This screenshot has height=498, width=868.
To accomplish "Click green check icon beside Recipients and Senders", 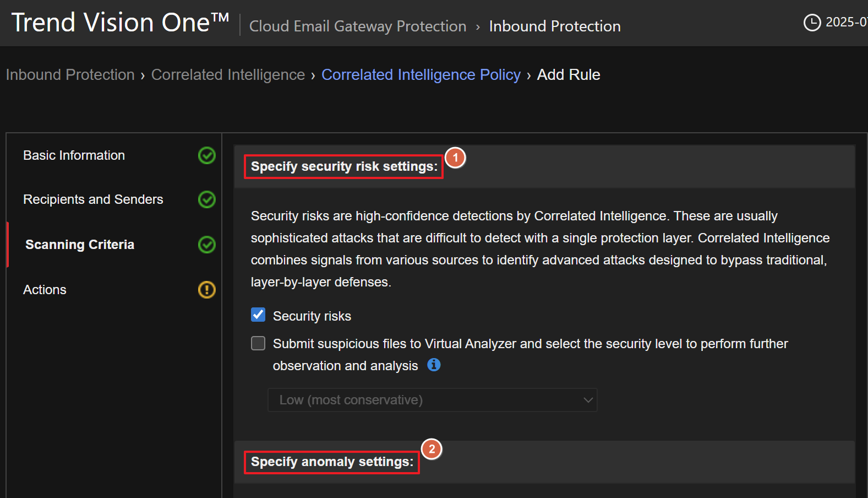I will pos(206,199).
